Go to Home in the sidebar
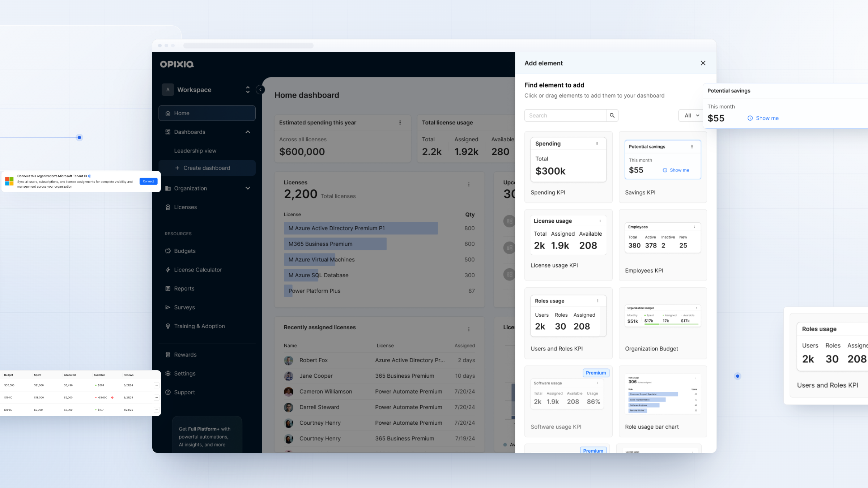The image size is (868, 488). point(207,113)
